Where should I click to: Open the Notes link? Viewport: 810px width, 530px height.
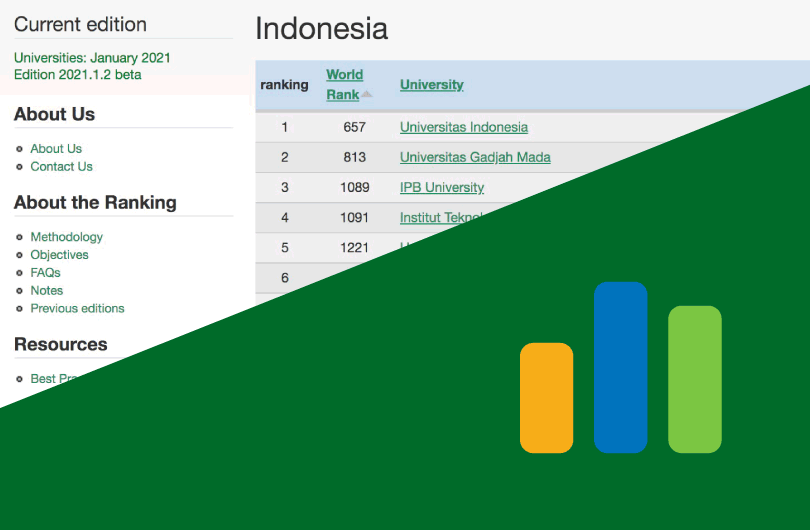46,290
